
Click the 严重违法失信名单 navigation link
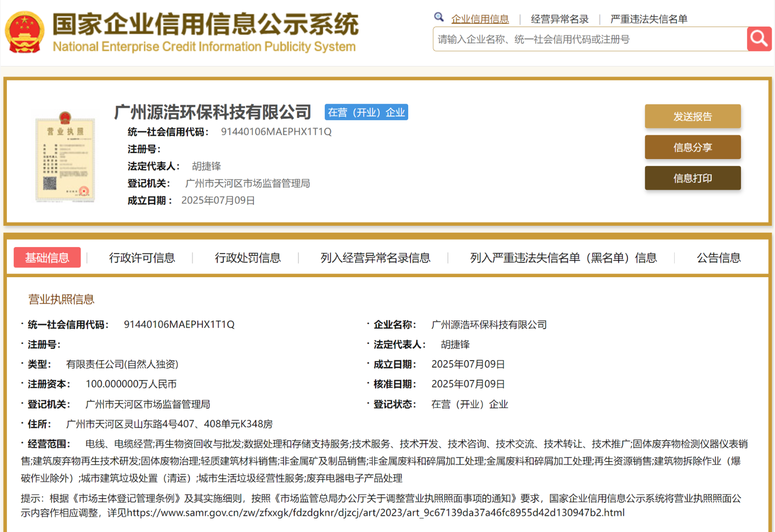[649, 18]
